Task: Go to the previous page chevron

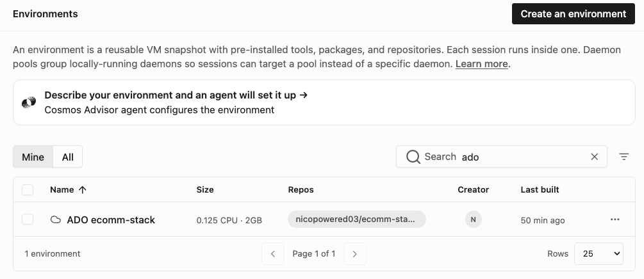Action: [273, 253]
